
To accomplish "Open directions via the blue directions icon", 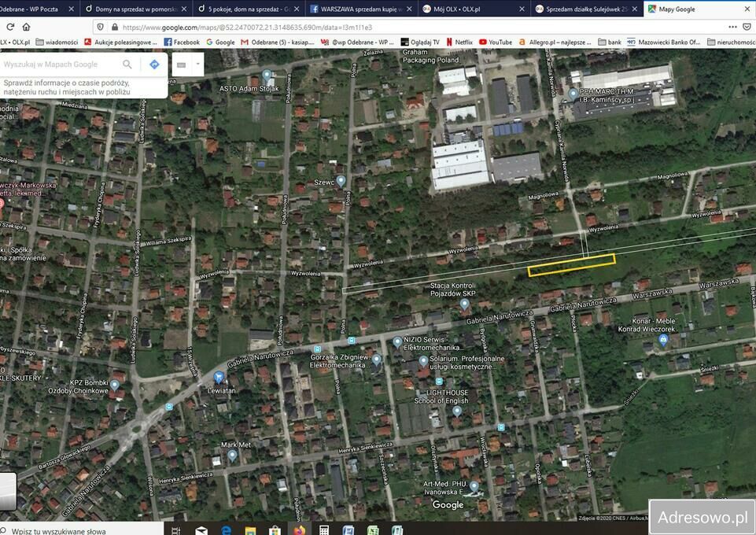I will point(154,64).
